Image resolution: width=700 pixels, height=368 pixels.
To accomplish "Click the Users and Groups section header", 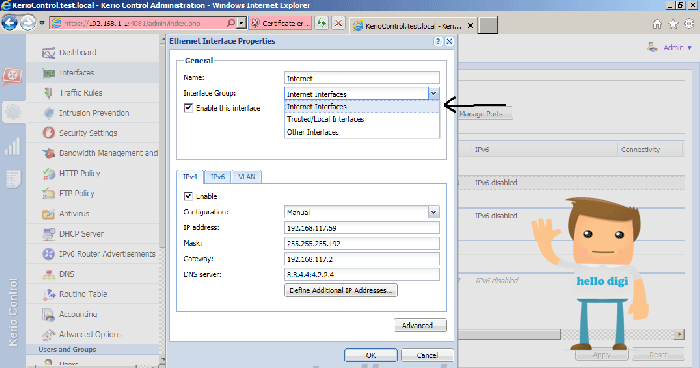I will pos(92,349).
